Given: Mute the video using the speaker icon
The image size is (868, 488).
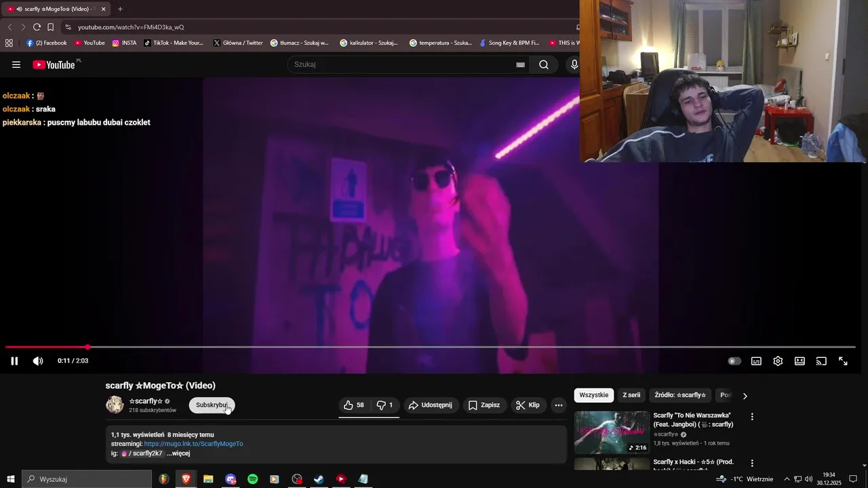Looking at the screenshot, I should click(x=38, y=361).
